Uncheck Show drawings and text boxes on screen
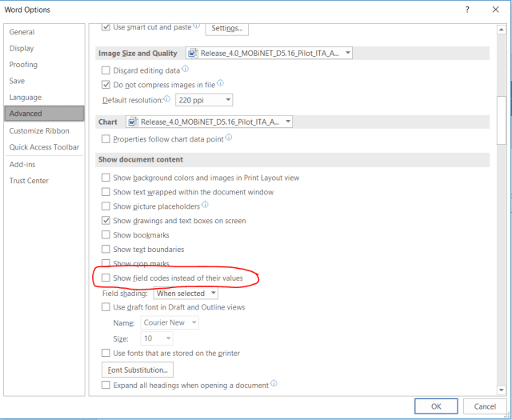The image size is (512, 420). tap(106, 221)
